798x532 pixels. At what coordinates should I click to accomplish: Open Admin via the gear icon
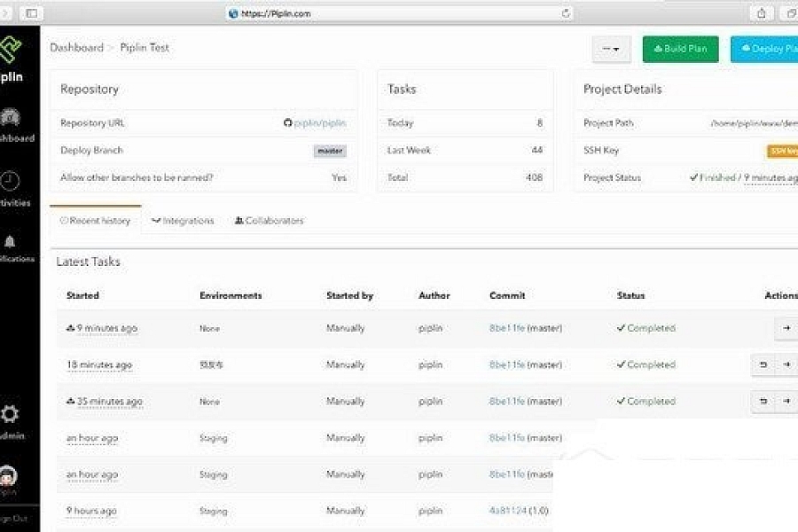[10, 414]
